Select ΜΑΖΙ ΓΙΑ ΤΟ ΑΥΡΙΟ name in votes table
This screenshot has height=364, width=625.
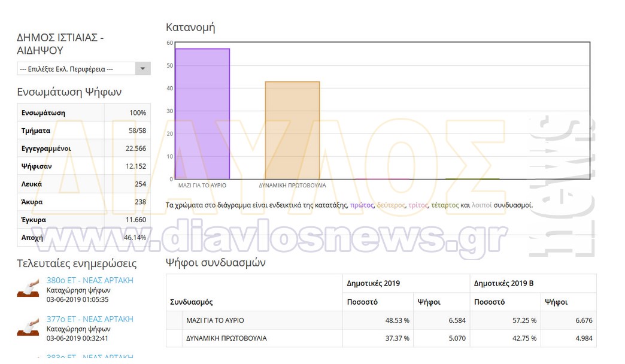(215, 320)
